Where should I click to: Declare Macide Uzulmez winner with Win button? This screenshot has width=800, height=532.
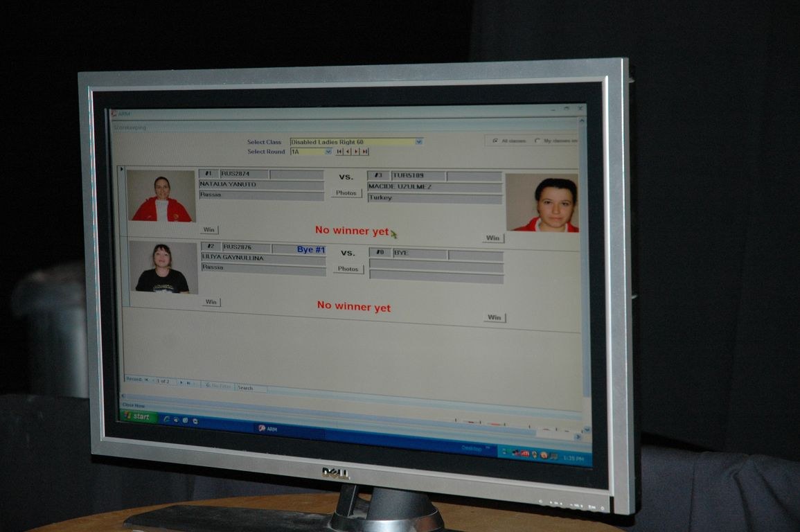click(492, 238)
